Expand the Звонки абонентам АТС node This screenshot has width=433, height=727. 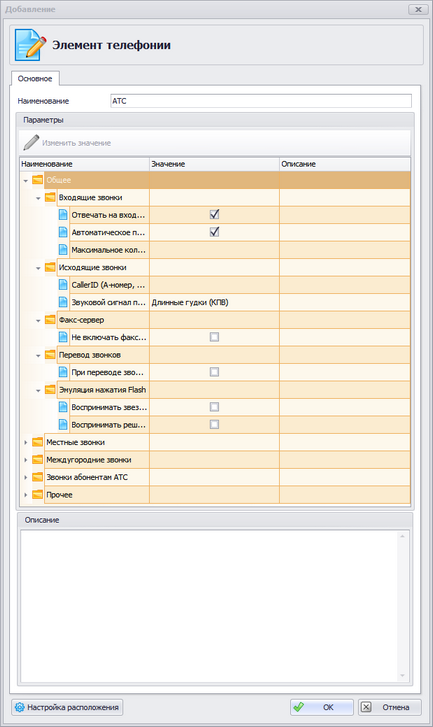pyautogui.click(x=25, y=477)
